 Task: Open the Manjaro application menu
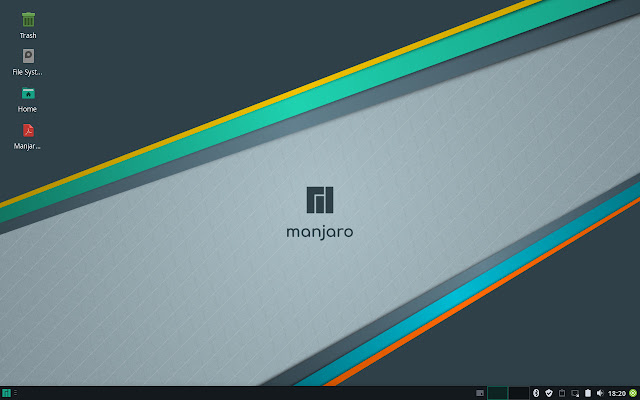(x=6, y=393)
